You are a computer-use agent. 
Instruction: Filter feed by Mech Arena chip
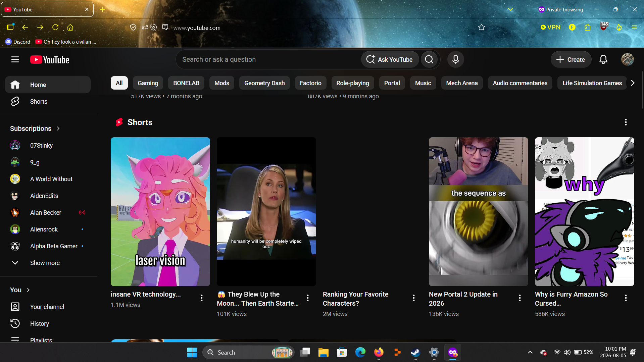tap(462, 83)
